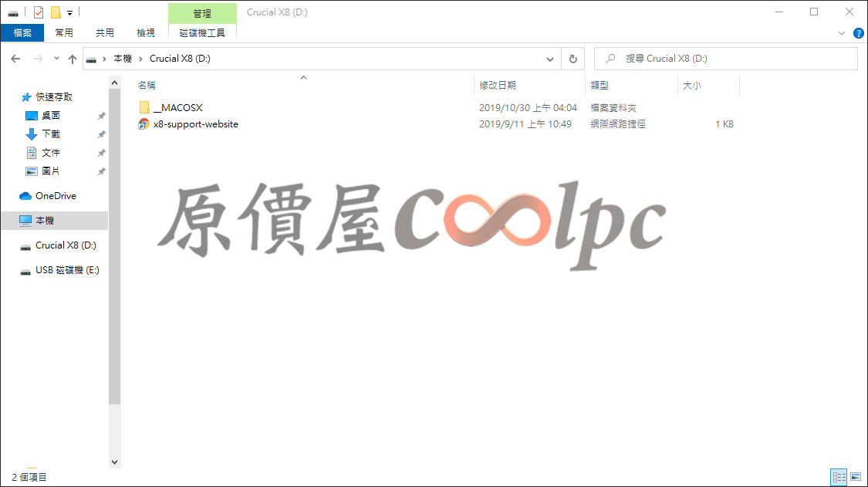868x487 pixels.
Task: Click the date 2019/9/11 上午 10:49
Action: tap(525, 124)
